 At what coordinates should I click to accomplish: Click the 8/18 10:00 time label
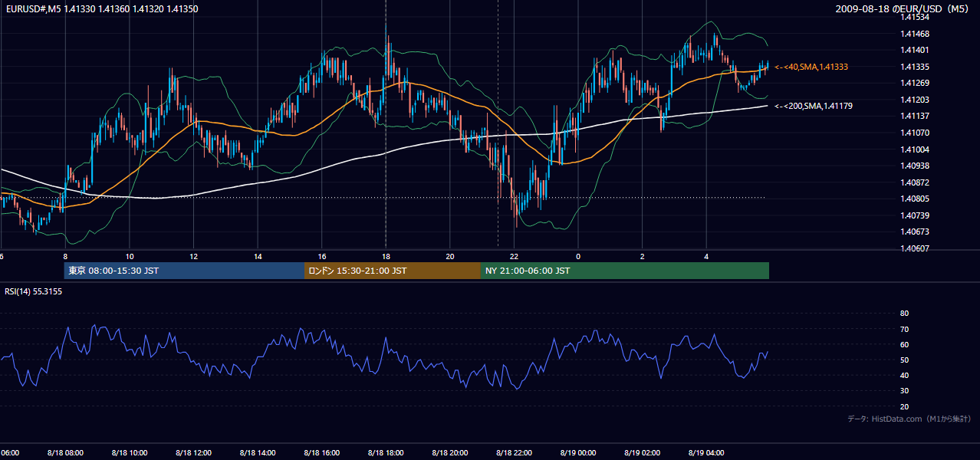click(x=130, y=452)
